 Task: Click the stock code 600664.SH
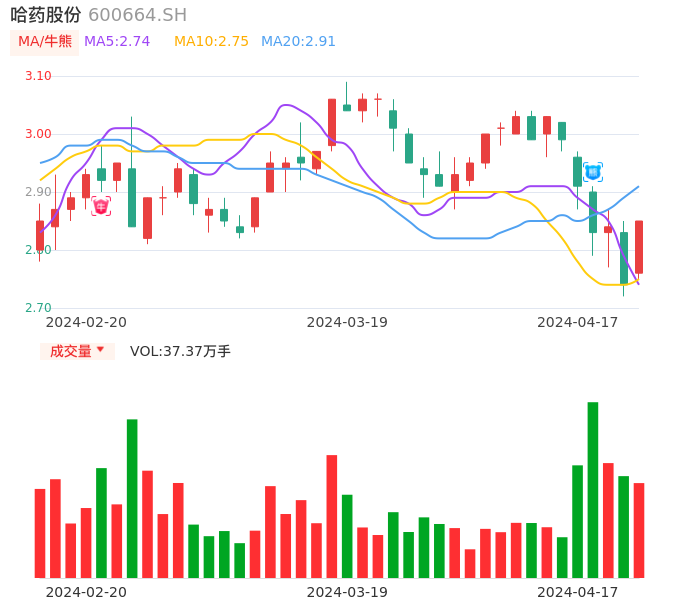coord(137,15)
